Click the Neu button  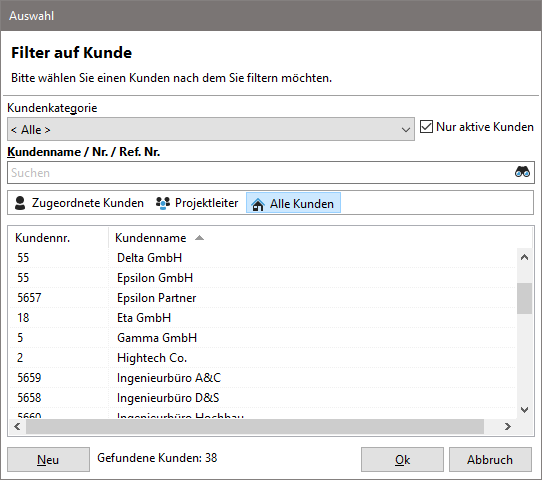pyautogui.click(x=48, y=459)
